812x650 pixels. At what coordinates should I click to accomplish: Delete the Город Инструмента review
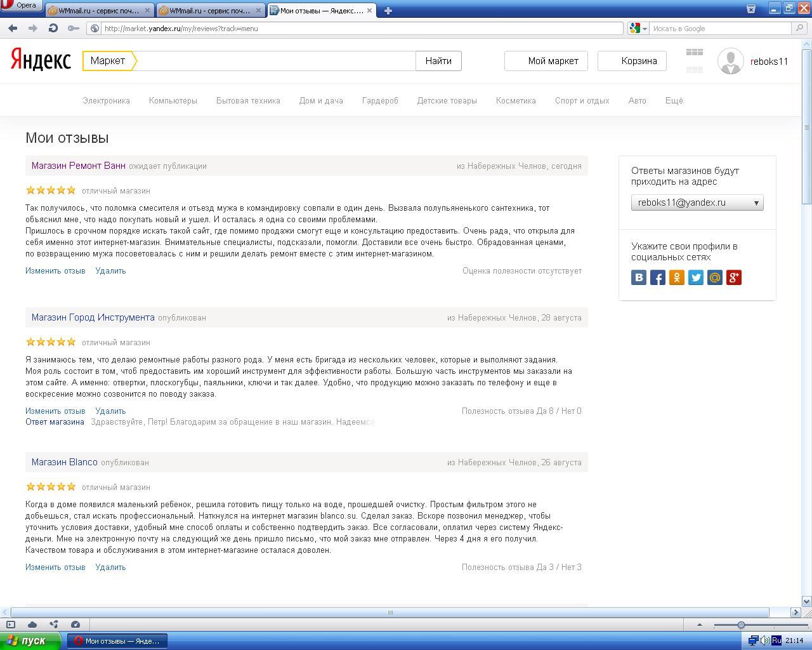click(x=110, y=411)
